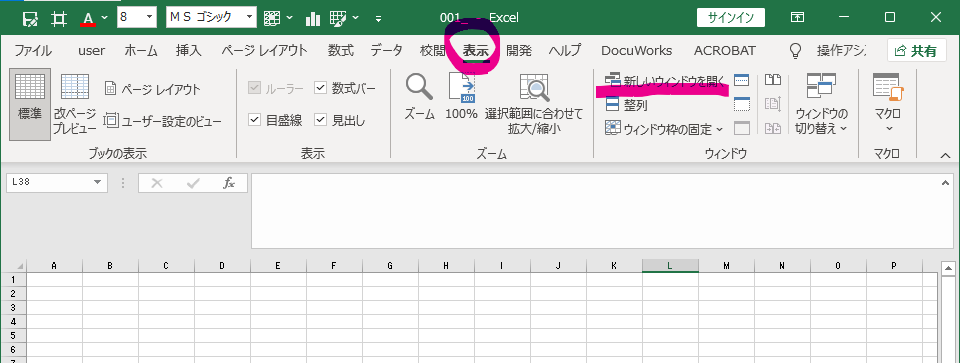Viewport: 960px width, 363px height.
Task: Open the borders dropdown arrow in title bar
Action: click(290, 18)
